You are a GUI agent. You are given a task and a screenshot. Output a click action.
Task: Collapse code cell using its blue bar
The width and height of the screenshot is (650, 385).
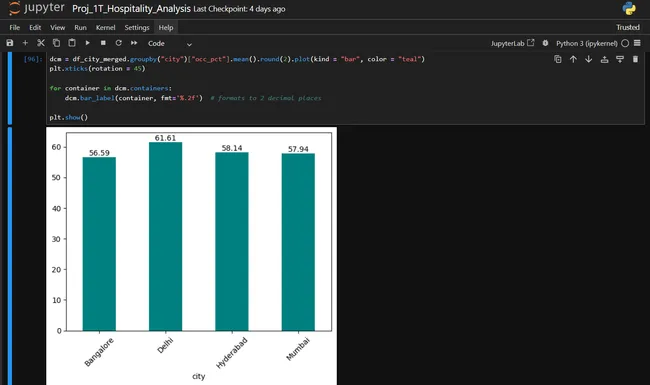point(10,88)
